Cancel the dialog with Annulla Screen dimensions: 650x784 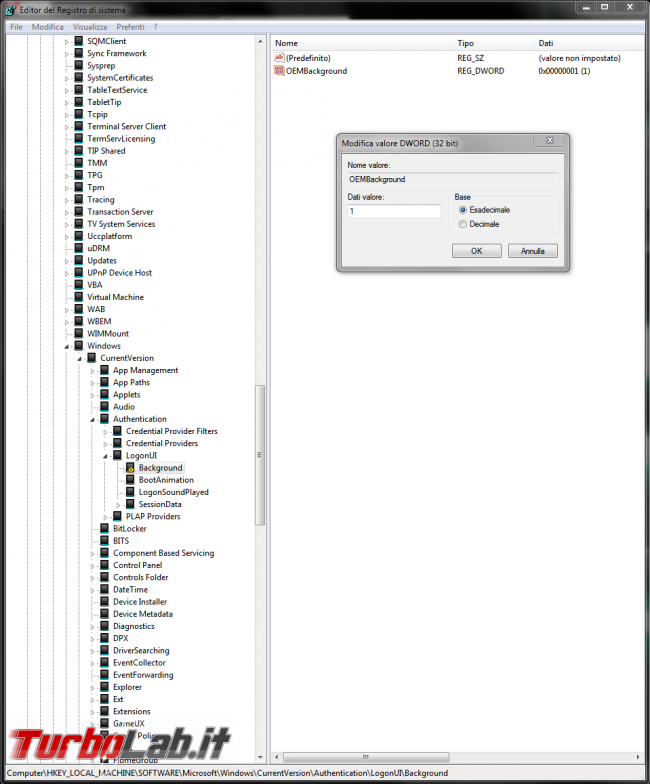pos(532,251)
